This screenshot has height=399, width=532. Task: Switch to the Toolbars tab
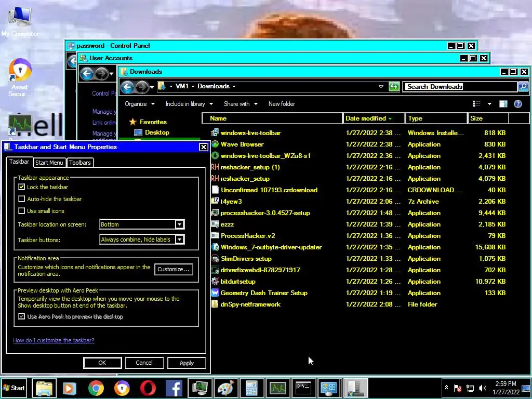click(79, 163)
